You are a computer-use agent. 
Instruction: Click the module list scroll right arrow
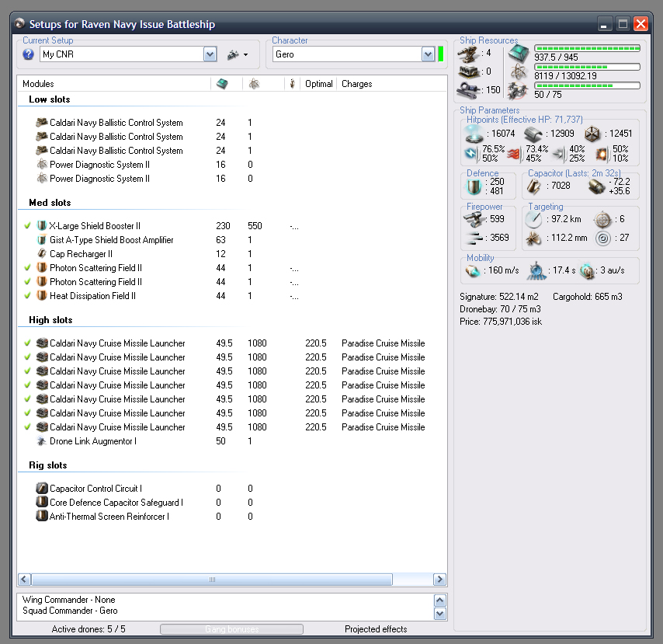pyautogui.click(x=439, y=580)
